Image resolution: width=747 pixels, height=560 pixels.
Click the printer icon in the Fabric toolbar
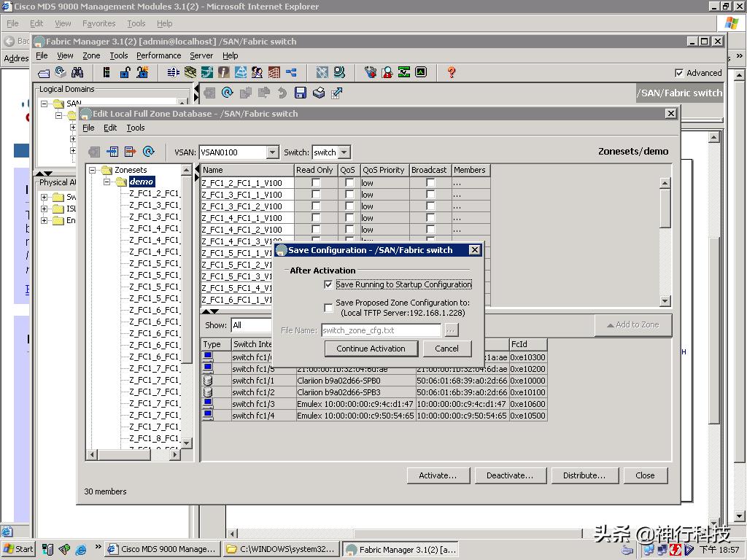[319, 93]
